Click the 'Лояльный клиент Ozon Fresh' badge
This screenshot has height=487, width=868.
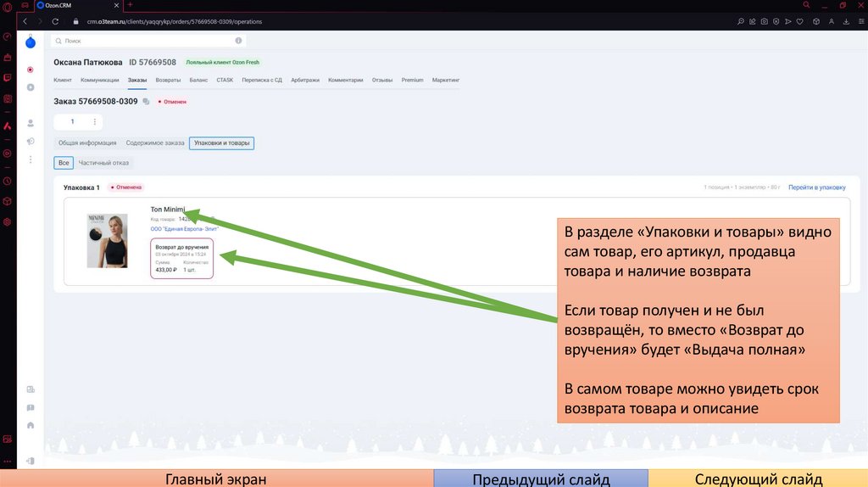(223, 62)
